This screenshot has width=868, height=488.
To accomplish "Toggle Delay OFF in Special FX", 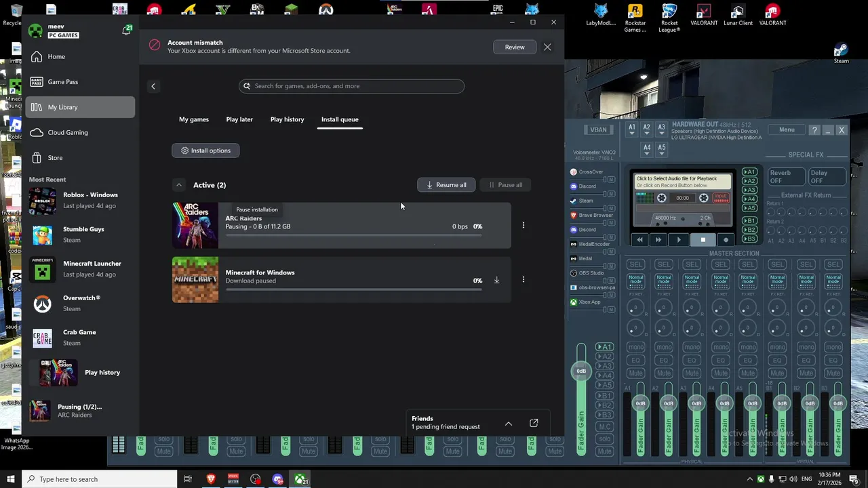I will pyautogui.click(x=827, y=177).
